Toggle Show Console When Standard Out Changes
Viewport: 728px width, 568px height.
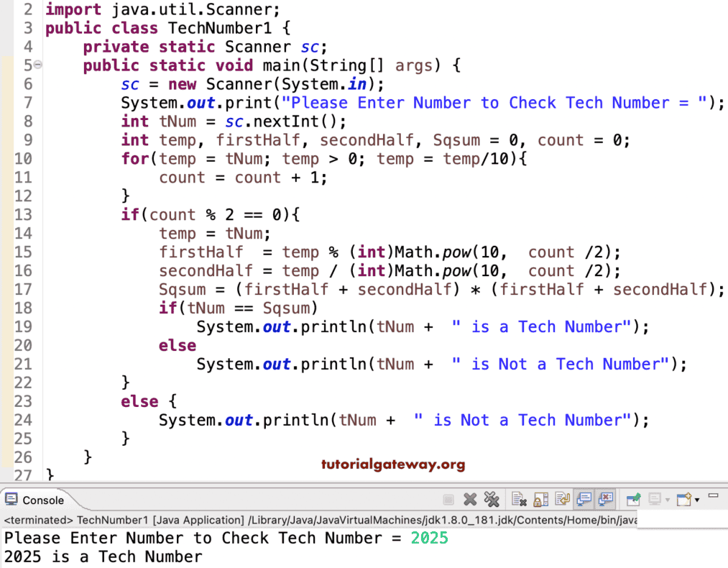pos(584,498)
